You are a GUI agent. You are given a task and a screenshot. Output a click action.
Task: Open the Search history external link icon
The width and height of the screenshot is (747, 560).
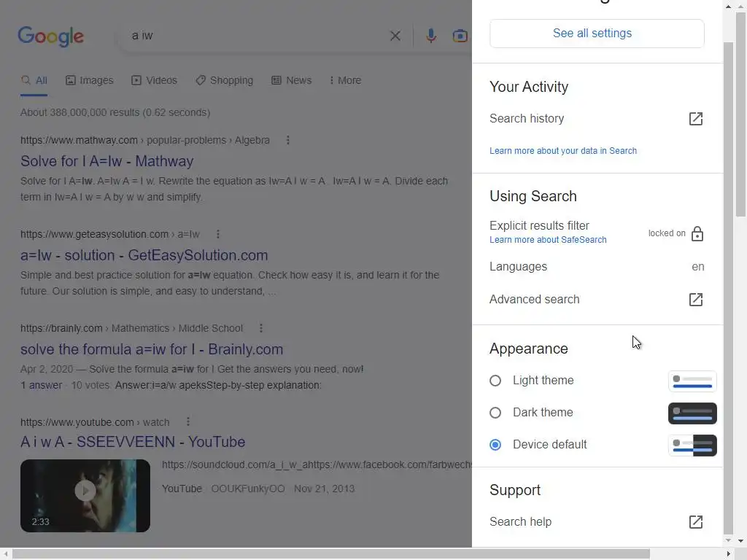[695, 119]
